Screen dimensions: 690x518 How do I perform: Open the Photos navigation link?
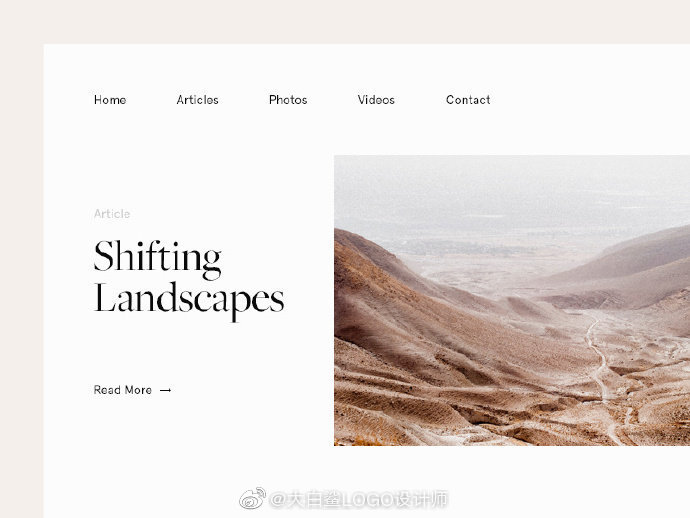point(288,100)
